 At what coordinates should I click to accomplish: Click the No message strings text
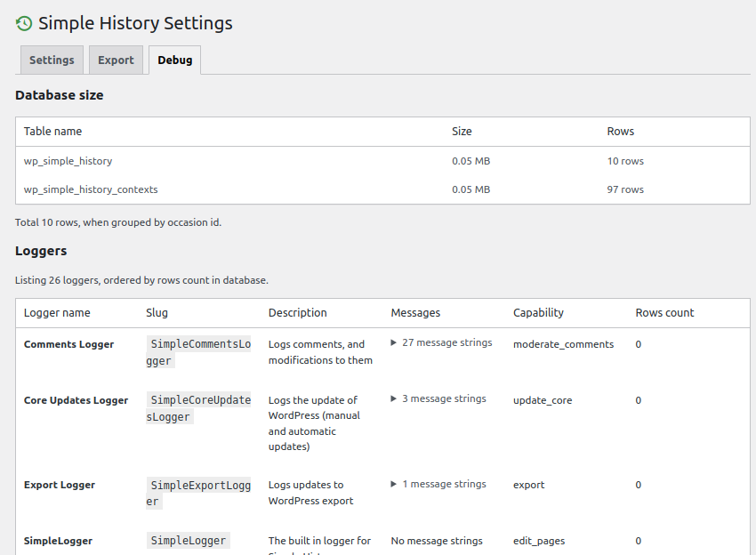click(437, 541)
